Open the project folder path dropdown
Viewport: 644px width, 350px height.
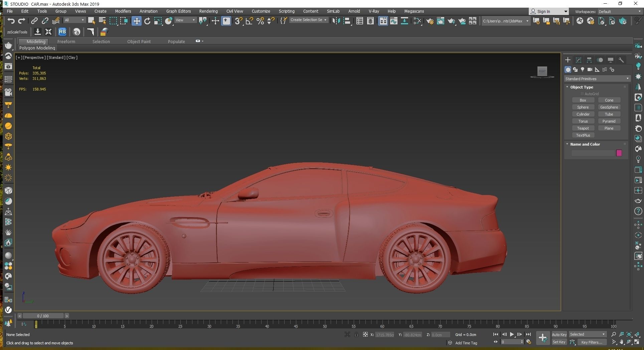point(506,21)
